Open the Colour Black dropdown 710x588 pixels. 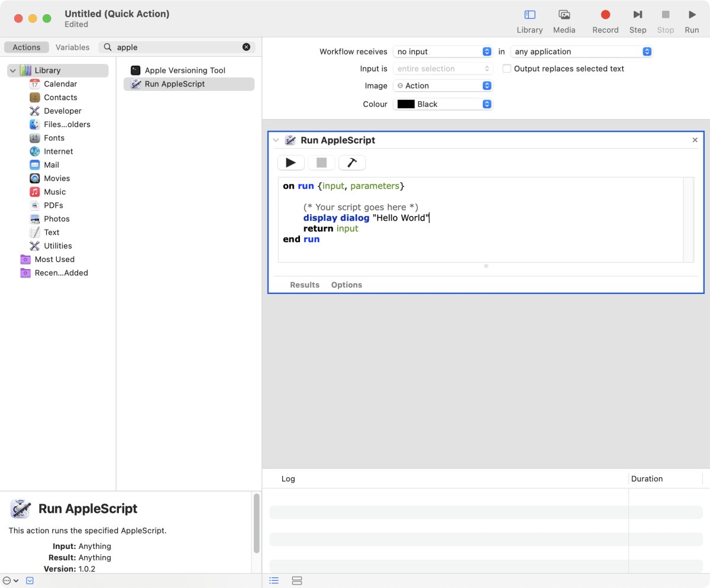tap(443, 104)
